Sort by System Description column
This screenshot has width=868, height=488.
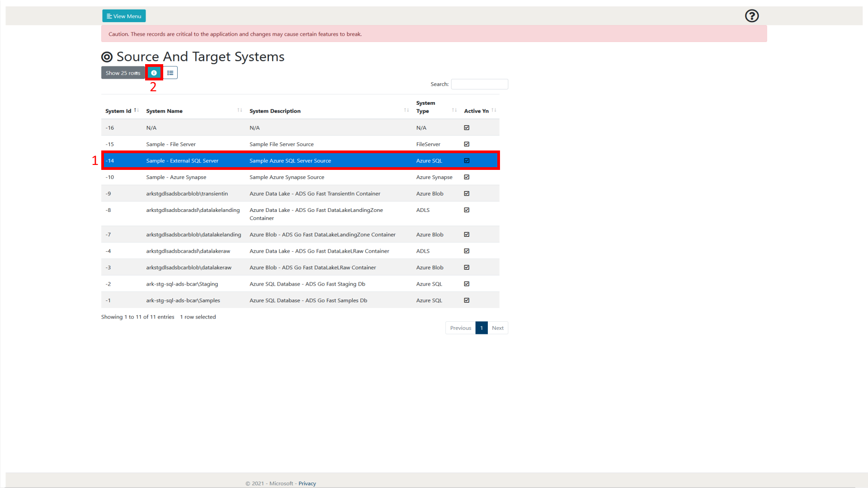(329, 111)
